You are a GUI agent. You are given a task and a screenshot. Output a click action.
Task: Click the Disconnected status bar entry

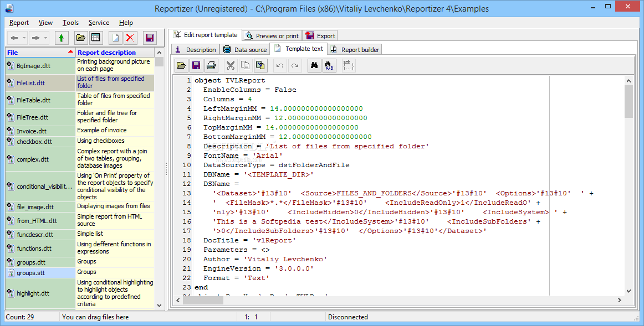tap(348, 317)
